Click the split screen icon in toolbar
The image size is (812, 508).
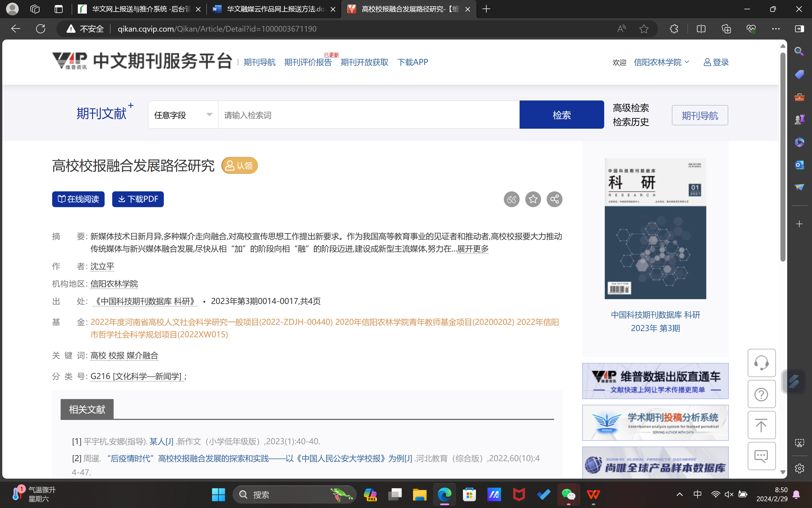(x=701, y=29)
